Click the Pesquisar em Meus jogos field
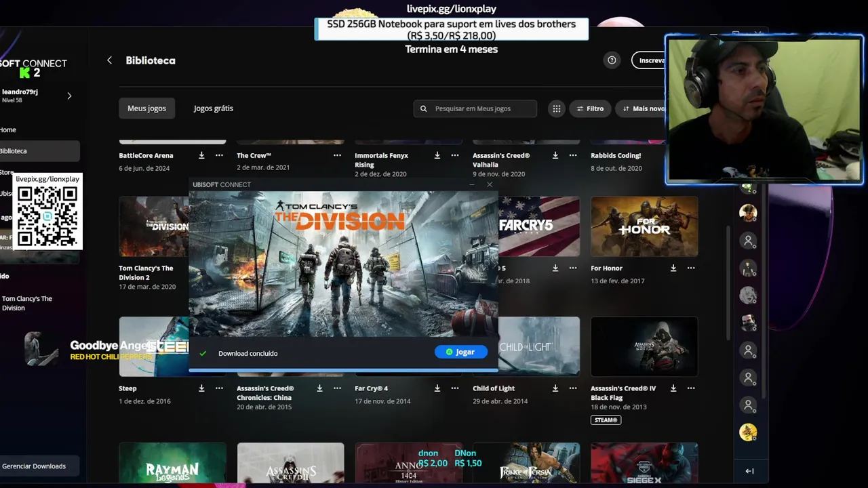Image resolution: width=868 pixels, height=488 pixels. (x=475, y=108)
